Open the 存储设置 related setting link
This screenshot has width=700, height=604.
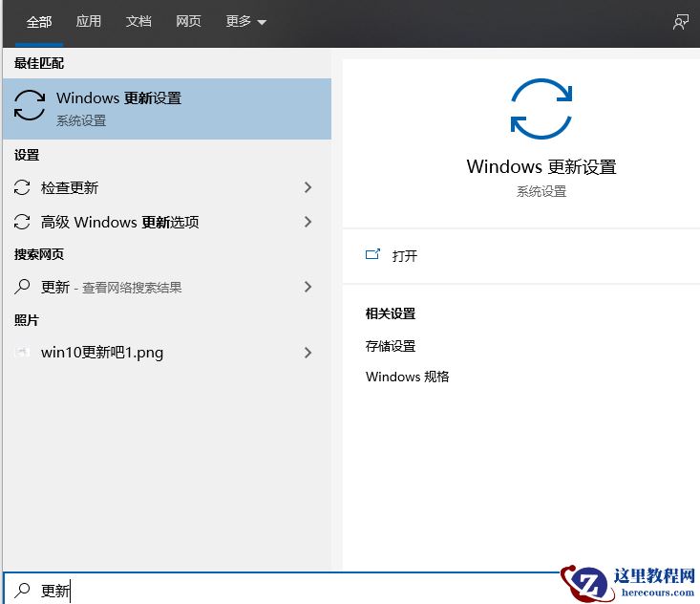tap(391, 346)
